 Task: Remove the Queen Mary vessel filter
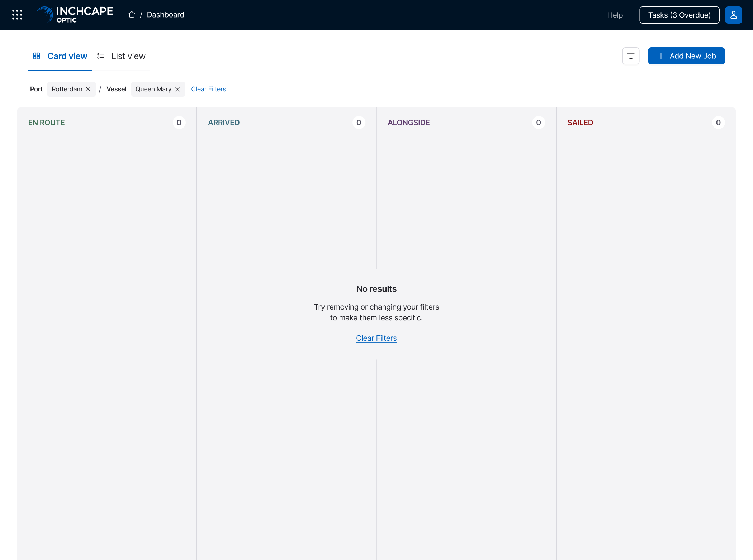(177, 89)
